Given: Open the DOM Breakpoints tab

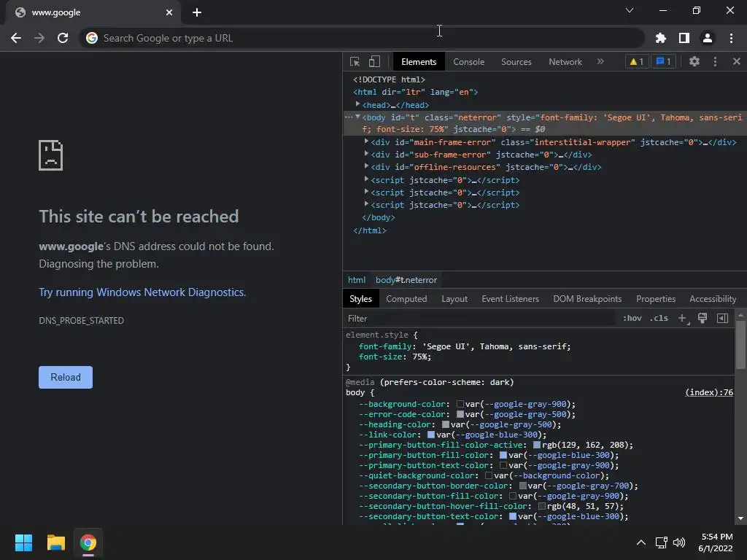Looking at the screenshot, I should click(587, 299).
